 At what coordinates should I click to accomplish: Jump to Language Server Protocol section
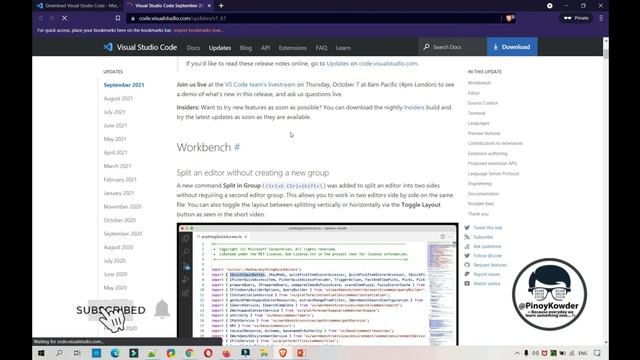493,173
